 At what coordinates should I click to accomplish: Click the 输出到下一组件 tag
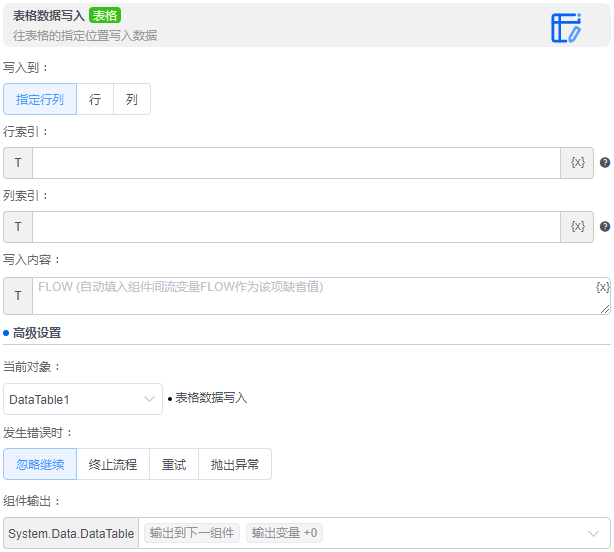click(x=192, y=533)
